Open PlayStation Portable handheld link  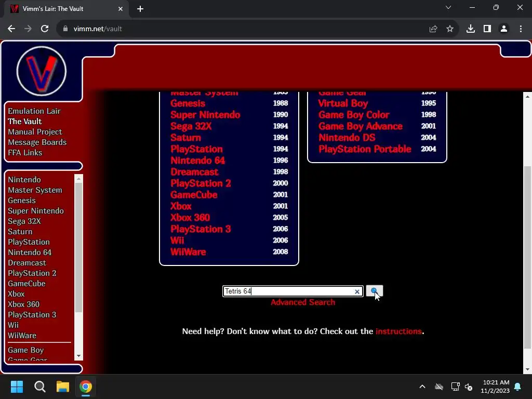coord(365,149)
